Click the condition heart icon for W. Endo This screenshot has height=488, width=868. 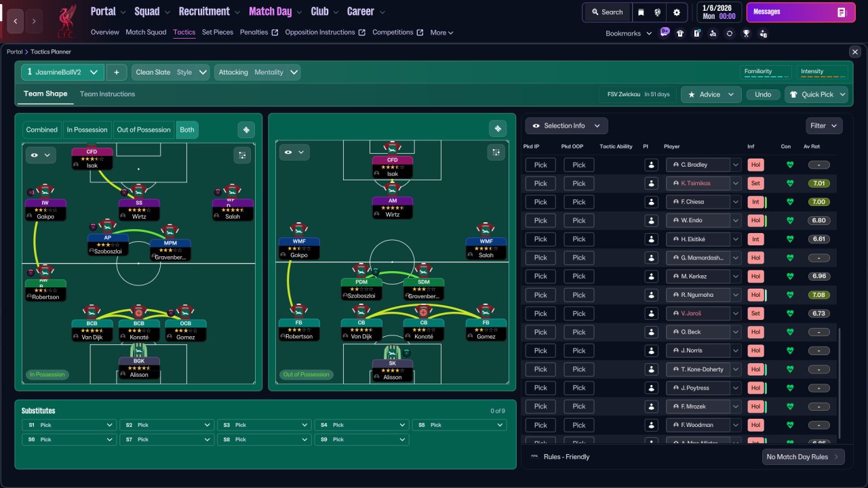click(x=789, y=220)
